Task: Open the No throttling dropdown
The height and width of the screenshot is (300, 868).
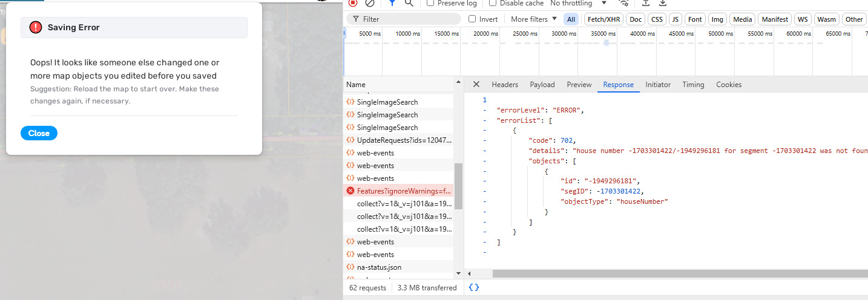Action: (x=578, y=3)
